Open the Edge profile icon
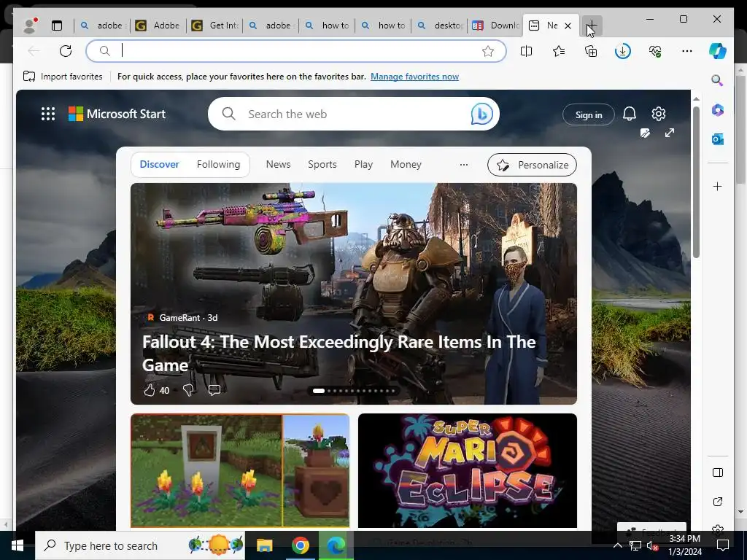 point(30,26)
